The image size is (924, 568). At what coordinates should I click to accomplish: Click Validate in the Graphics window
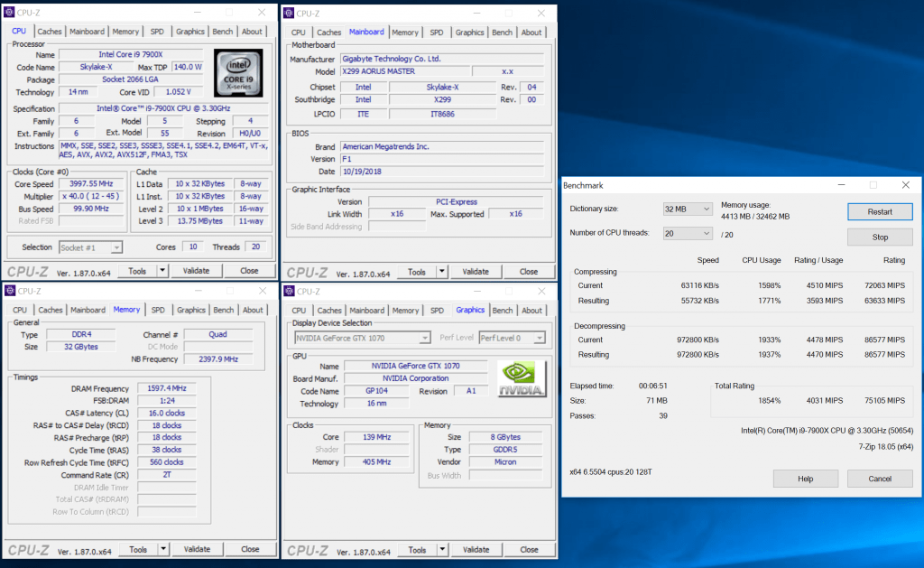click(475, 549)
